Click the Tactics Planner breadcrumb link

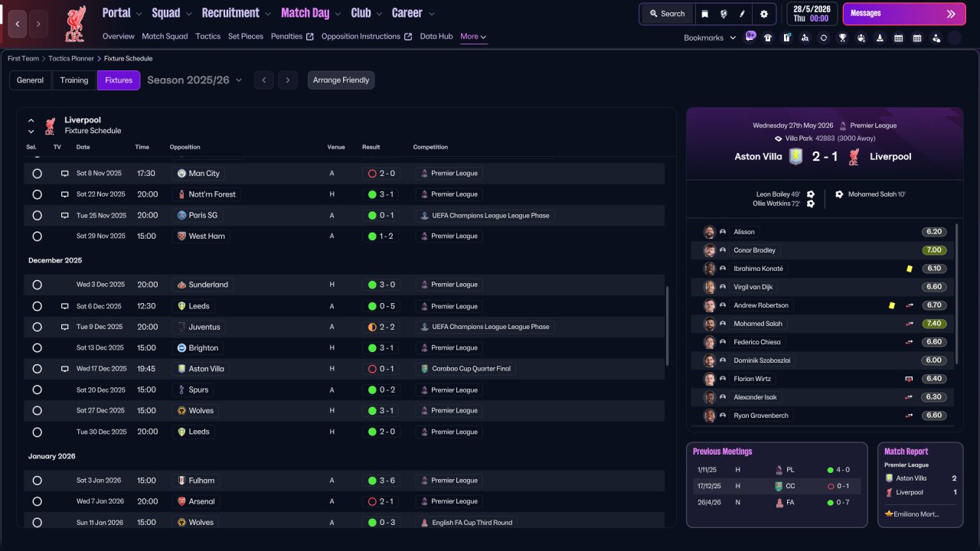click(71, 58)
